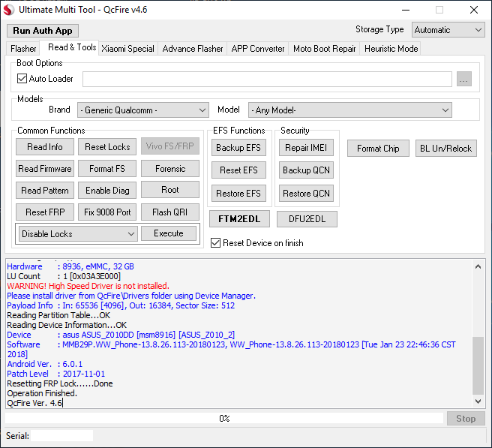Screen dimensions: 492x448
Task: Open the Model dropdown
Action: coord(349,110)
